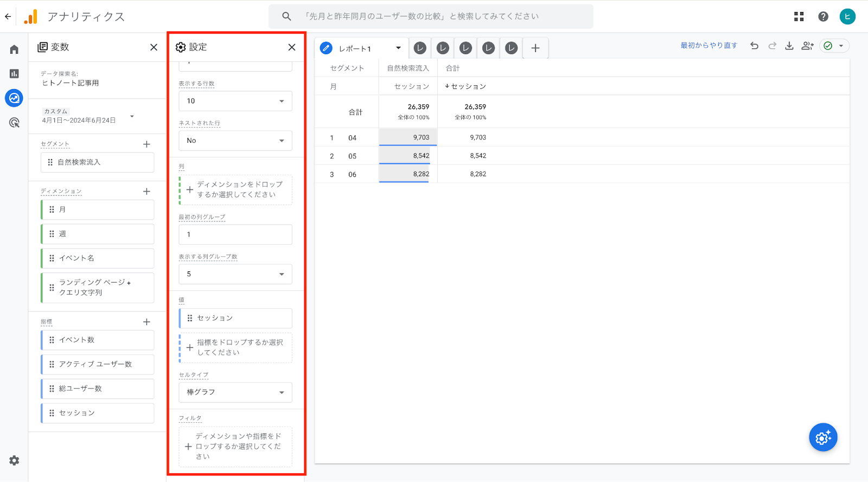Select the イベント名 dimension chip
Screen dimensions: 868x482
[98, 258]
